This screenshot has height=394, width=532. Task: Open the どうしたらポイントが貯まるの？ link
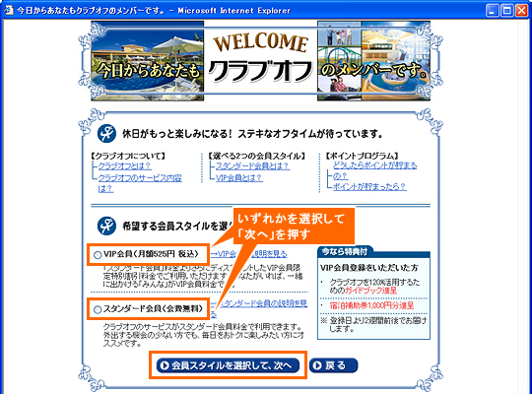coord(374,170)
